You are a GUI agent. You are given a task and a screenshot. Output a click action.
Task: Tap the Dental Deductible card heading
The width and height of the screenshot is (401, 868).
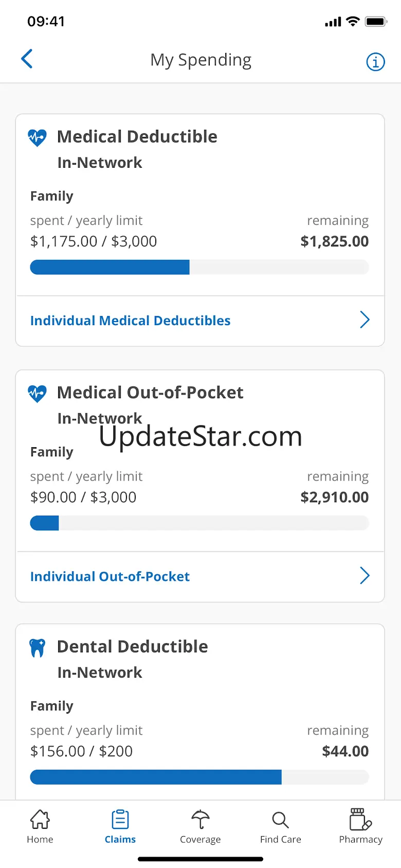click(x=133, y=647)
